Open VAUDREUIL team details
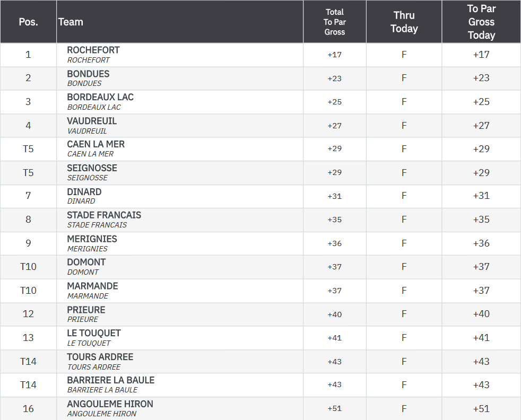 pyautogui.click(x=92, y=121)
